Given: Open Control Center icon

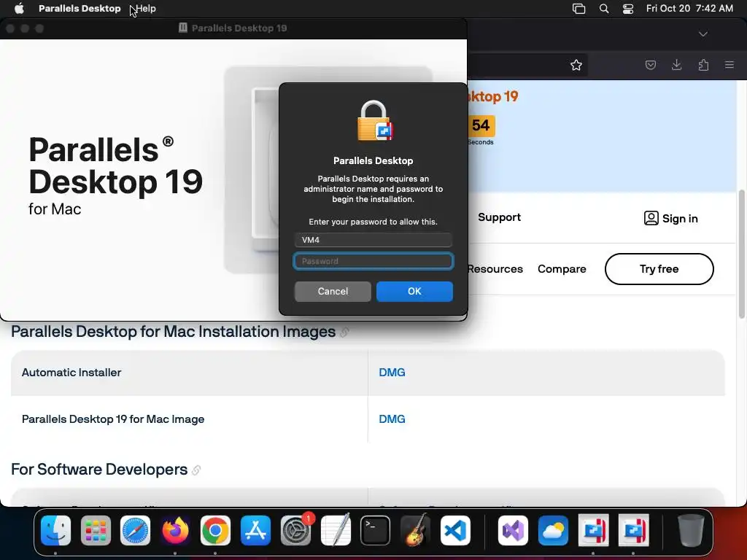Looking at the screenshot, I should [x=628, y=9].
